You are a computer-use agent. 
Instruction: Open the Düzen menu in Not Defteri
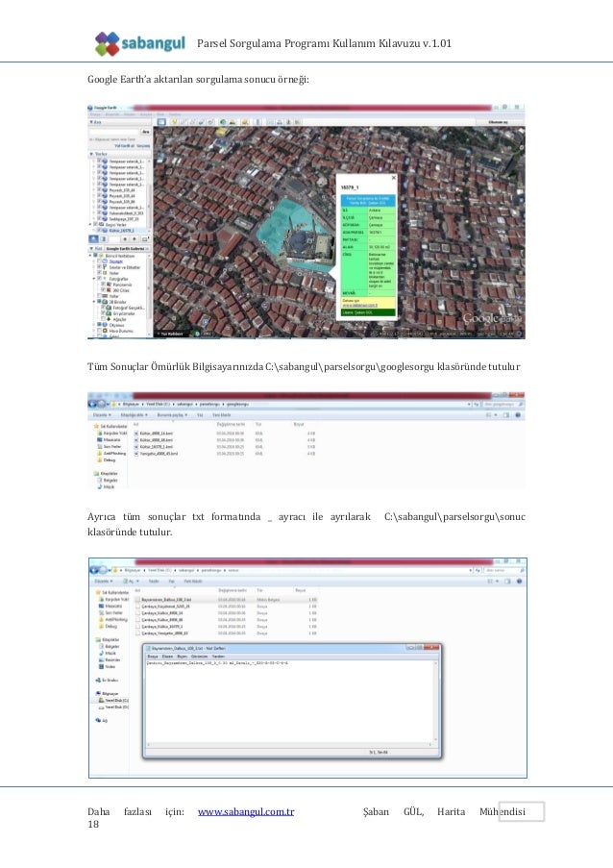167,657
